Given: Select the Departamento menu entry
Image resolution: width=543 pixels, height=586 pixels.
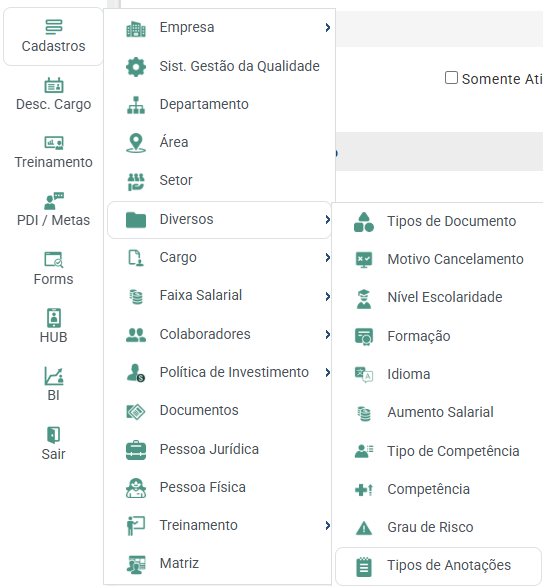Looking at the screenshot, I should 219,104.
